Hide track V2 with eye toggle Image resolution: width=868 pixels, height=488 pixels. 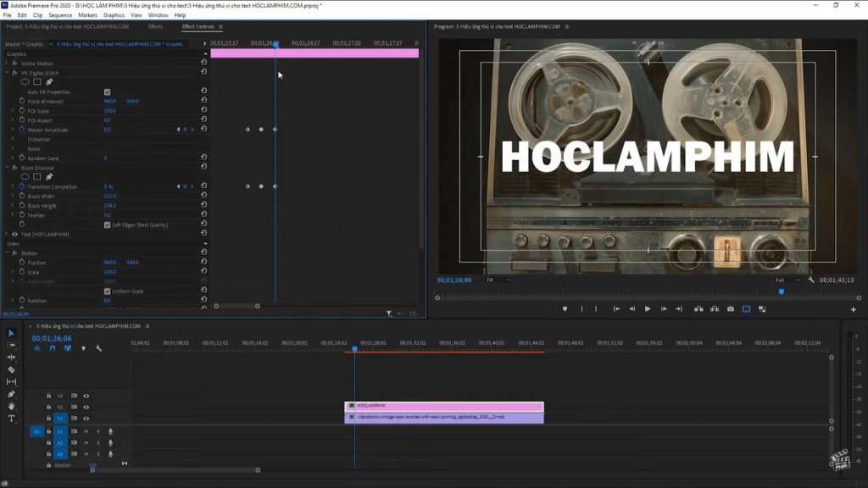pyautogui.click(x=86, y=407)
